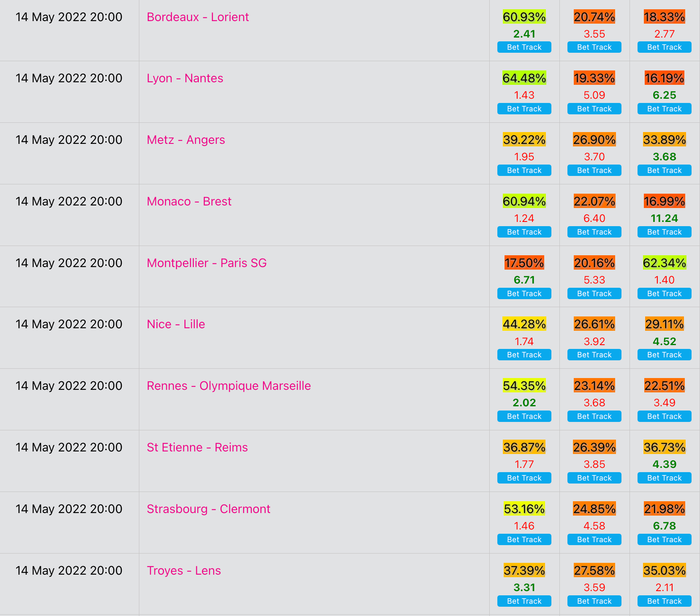
Task: Click Bet Track under Clermont away odds 6.78
Action: tap(665, 540)
